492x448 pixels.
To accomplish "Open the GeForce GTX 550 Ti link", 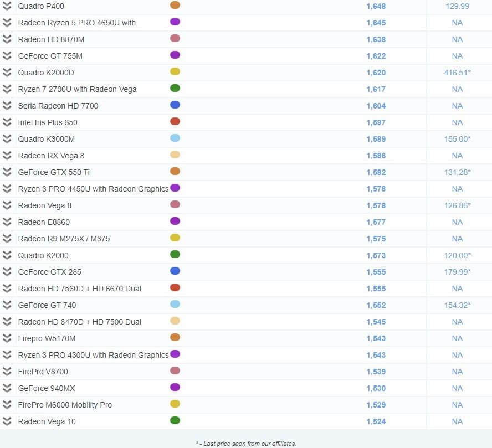I will [54, 172].
